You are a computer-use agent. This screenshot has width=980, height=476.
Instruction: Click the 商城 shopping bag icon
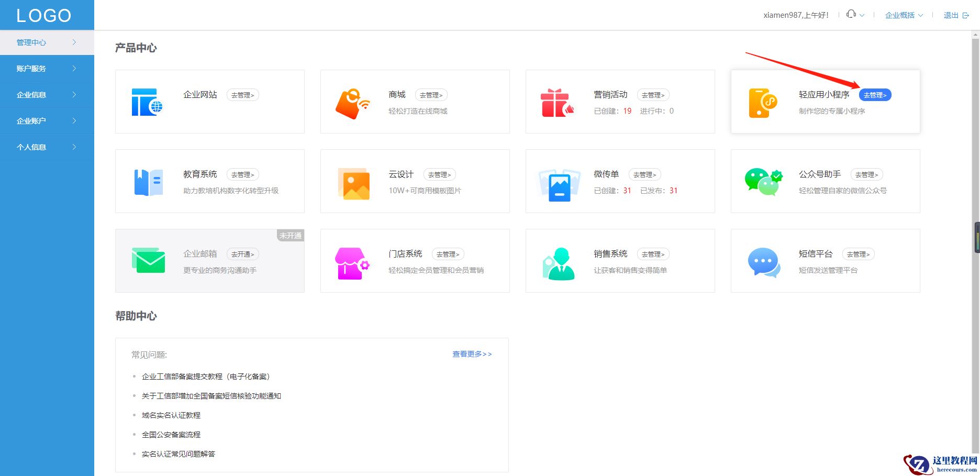tap(352, 101)
